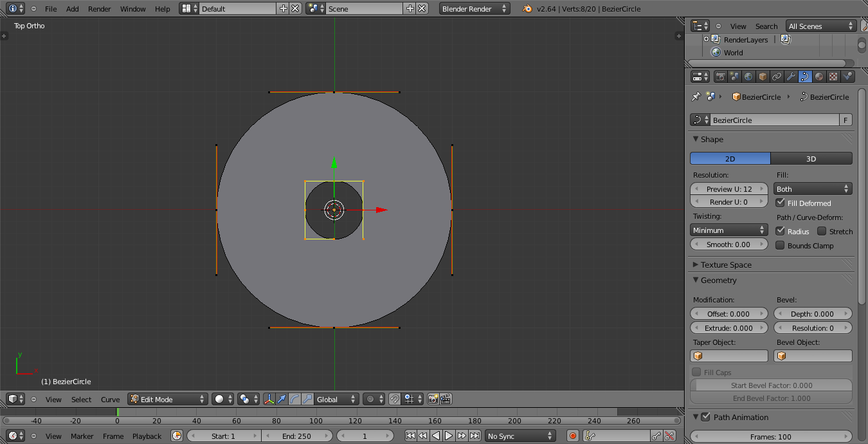
Task: Play the animation forward
Action: pyautogui.click(x=449, y=436)
